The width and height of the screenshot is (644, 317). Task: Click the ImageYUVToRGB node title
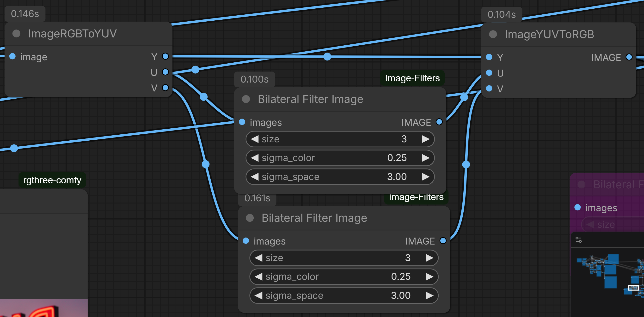[549, 34]
